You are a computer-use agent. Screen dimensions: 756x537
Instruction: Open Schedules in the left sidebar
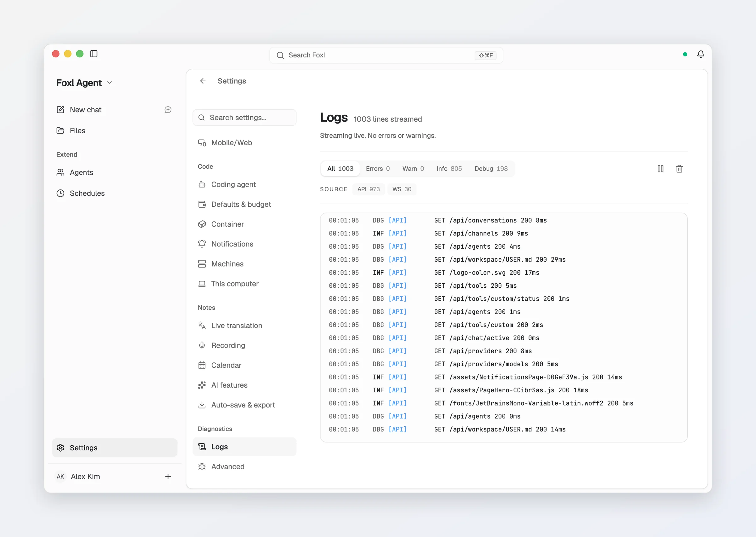[114, 193]
